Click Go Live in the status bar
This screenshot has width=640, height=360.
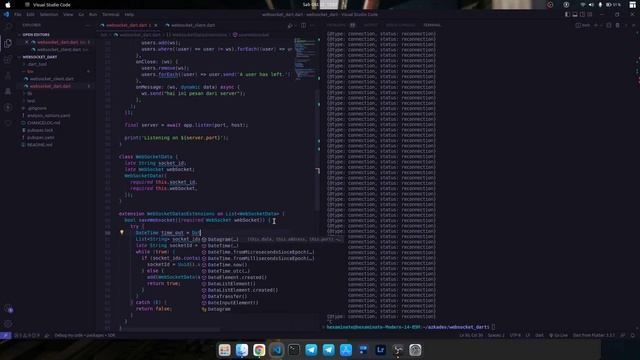pyautogui.click(x=558, y=336)
